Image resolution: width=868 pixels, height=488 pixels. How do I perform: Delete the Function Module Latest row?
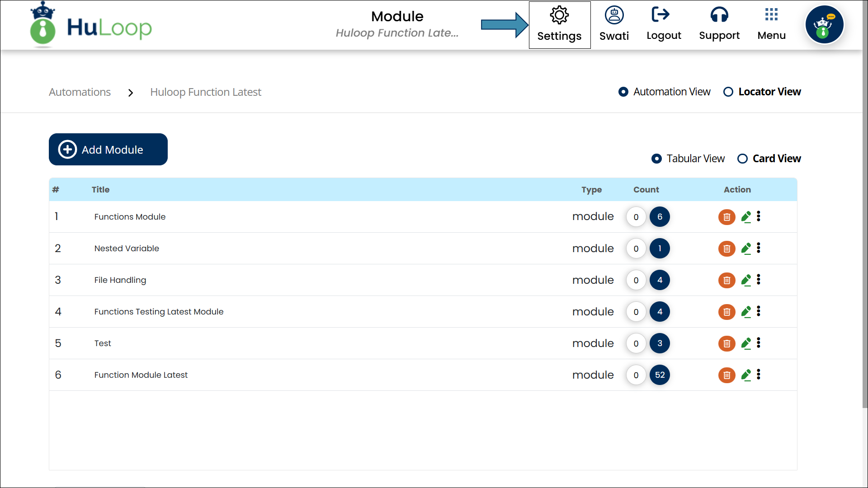[726, 375]
